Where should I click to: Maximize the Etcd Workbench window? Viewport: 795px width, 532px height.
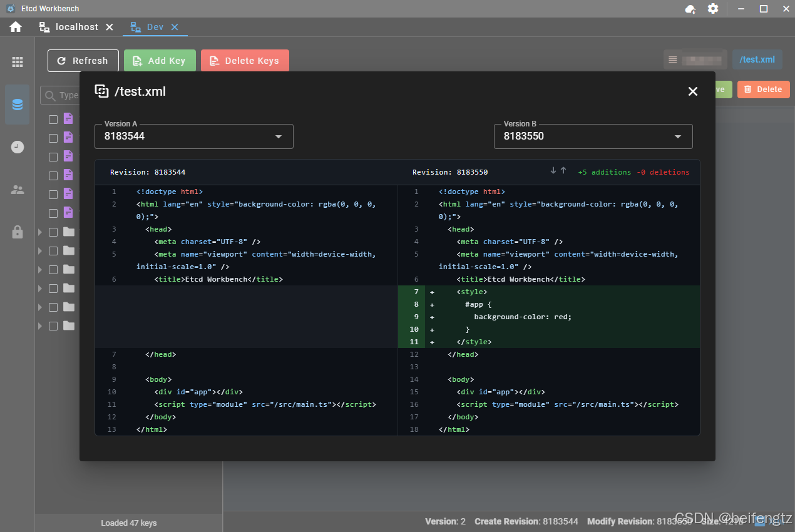click(764, 9)
